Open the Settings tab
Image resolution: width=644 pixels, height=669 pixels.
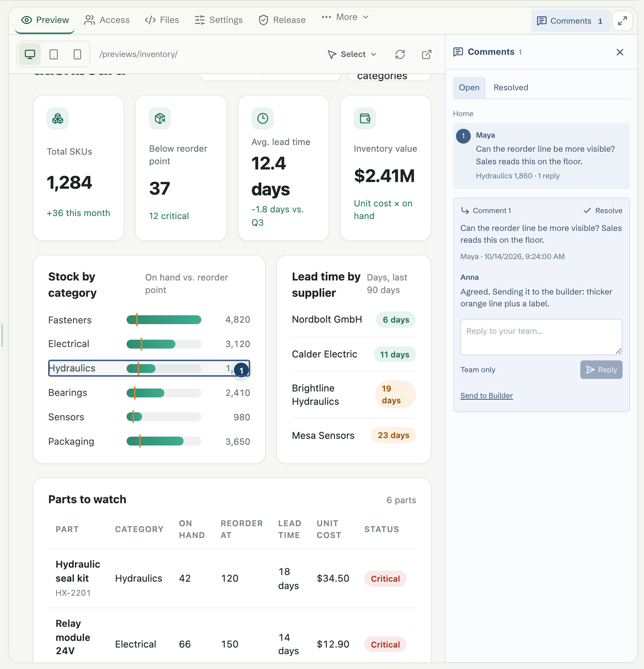point(219,20)
